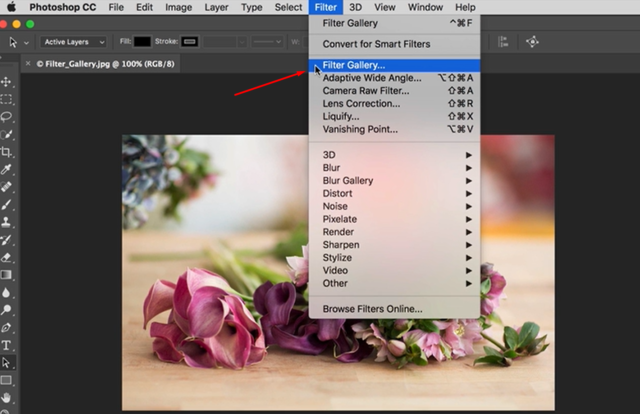Click the path arrangement gear icon
The width and height of the screenshot is (640, 414).
532,42
